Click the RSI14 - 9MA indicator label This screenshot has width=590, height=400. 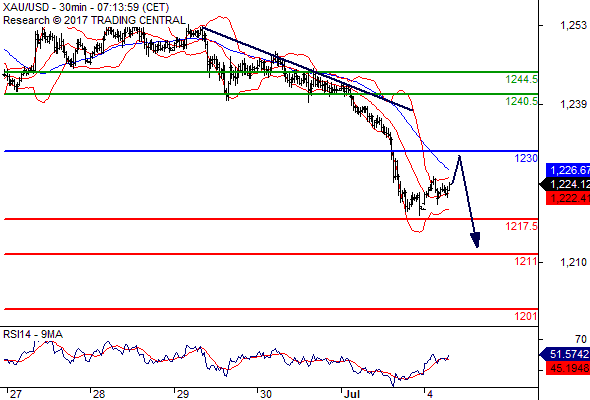click(33, 334)
